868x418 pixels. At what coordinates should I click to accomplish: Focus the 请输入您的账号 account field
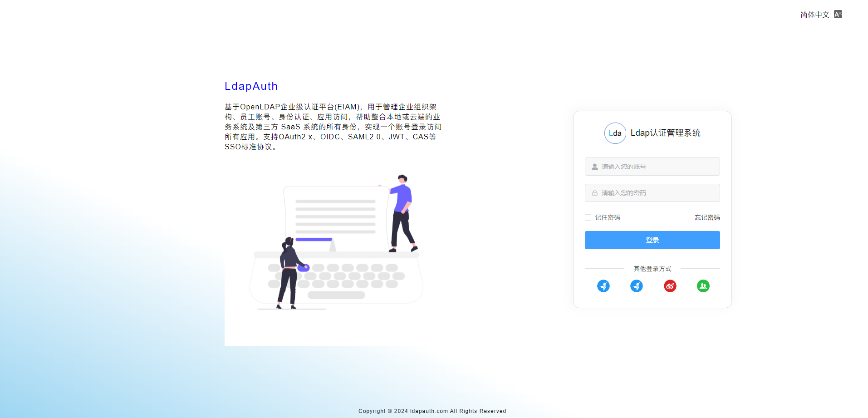pyautogui.click(x=652, y=167)
